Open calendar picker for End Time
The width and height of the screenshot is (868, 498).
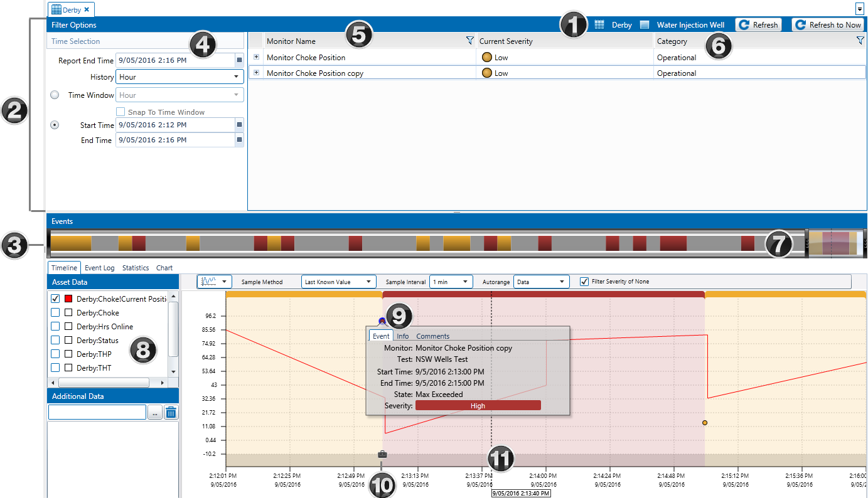(x=239, y=140)
